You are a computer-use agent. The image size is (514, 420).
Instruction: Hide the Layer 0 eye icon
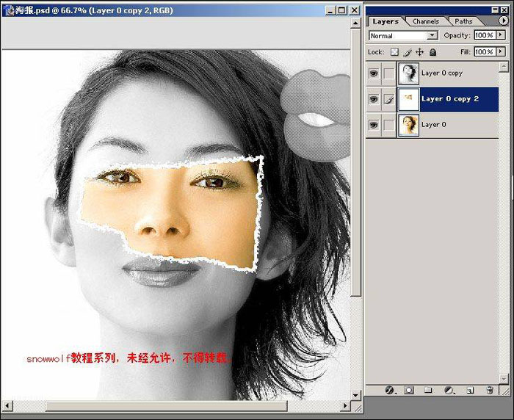(x=374, y=125)
